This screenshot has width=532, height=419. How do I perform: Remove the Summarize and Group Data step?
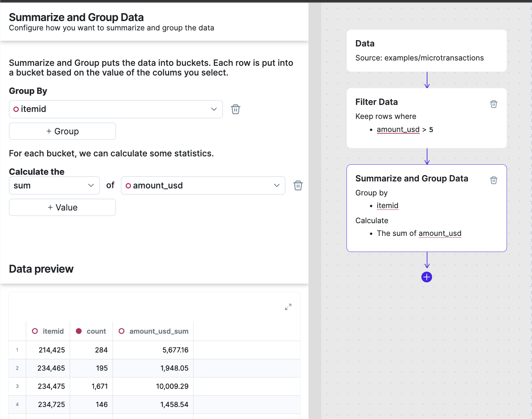(493, 180)
